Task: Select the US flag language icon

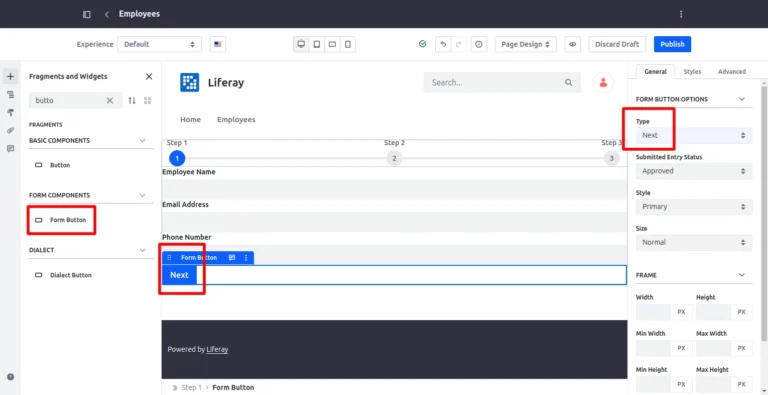Action: 218,44
